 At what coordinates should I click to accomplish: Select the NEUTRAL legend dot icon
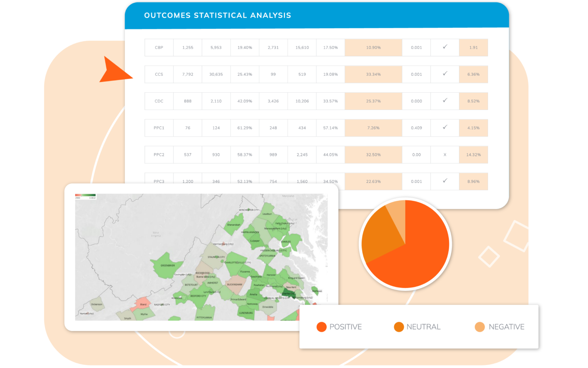point(399,327)
